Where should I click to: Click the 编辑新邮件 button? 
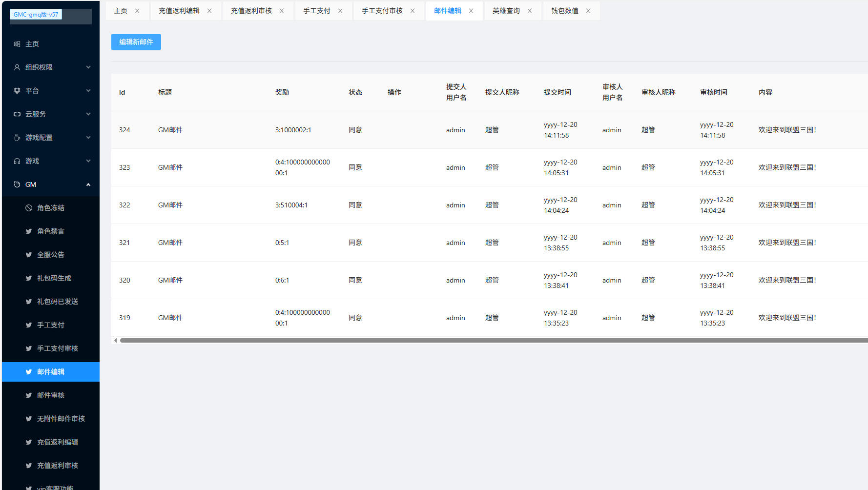[136, 42]
